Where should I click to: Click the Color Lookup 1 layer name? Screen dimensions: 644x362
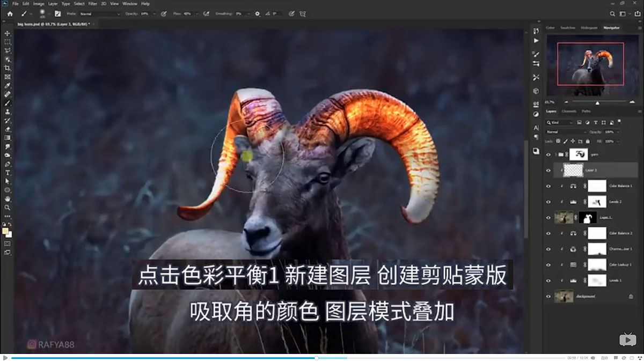620,264
